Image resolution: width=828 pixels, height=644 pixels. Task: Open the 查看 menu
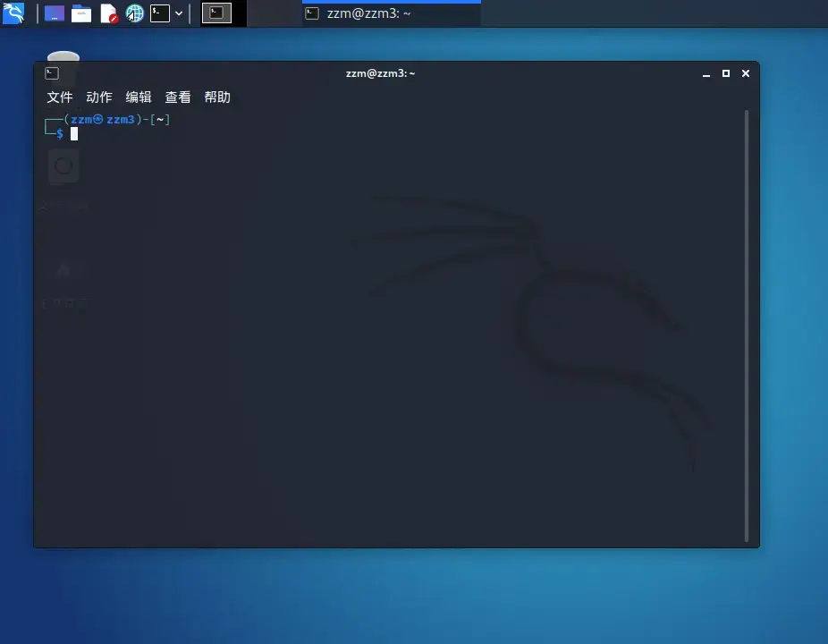point(178,97)
